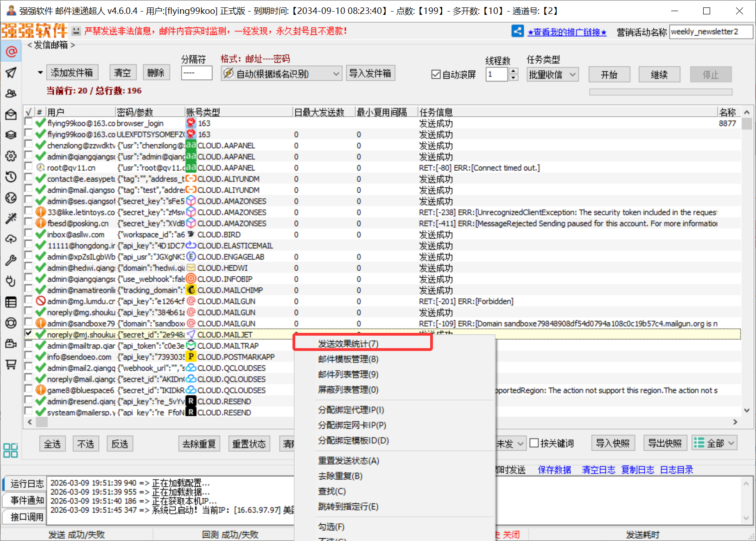Click the 营销活动名称 input field
756x541 pixels.
[x=711, y=32]
